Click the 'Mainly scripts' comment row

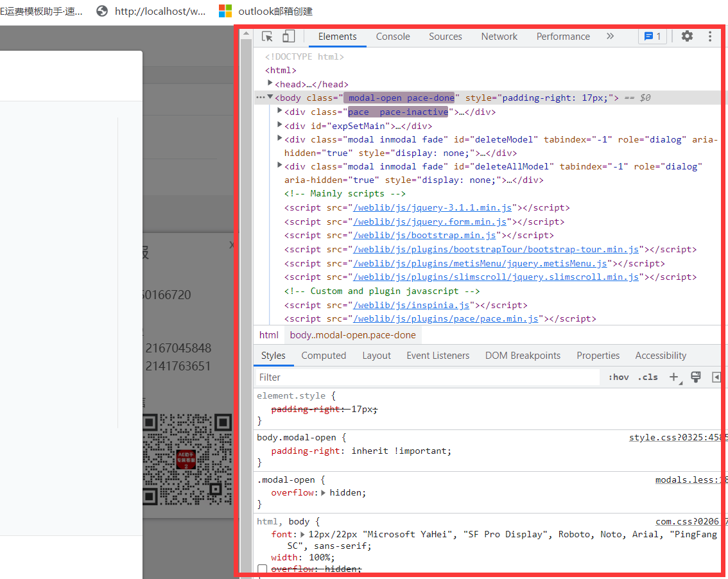click(345, 194)
